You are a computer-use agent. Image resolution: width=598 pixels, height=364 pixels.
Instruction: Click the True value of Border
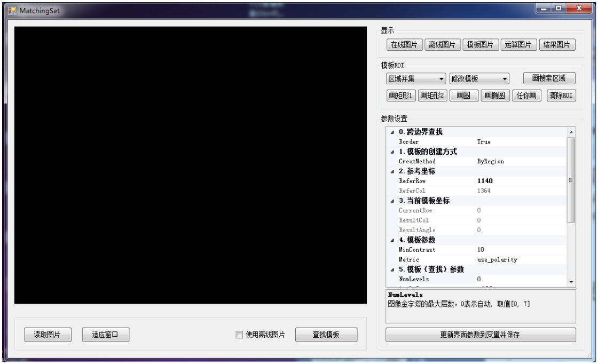(x=484, y=142)
